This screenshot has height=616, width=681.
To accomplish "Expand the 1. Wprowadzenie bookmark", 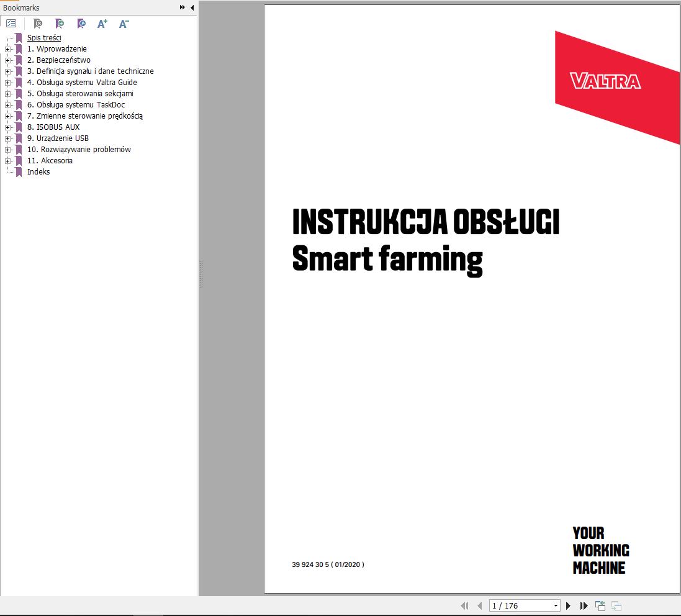I will pos(7,49).
